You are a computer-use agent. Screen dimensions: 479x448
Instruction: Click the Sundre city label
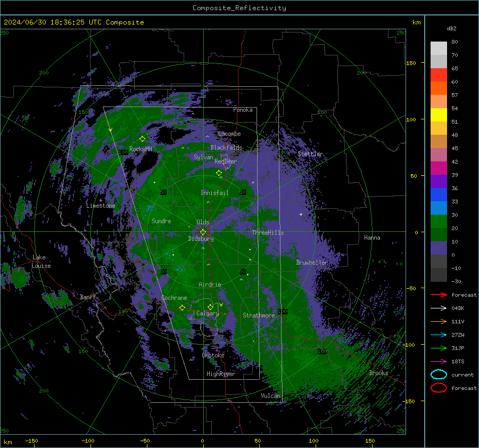tap(161, 221)
